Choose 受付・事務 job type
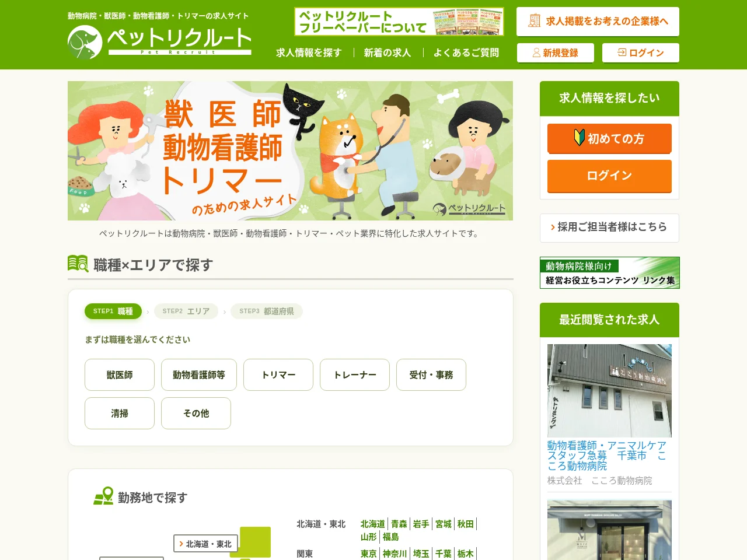The image size is (747, 560). coord(431,374)
